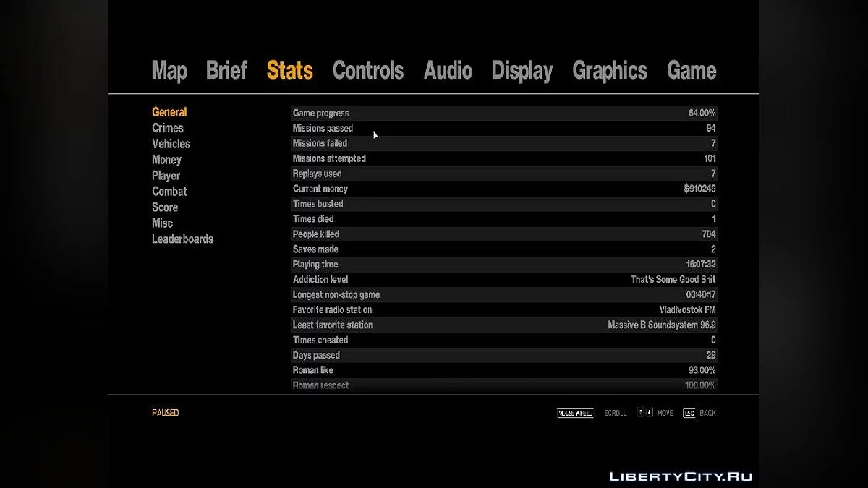Select the Missions failed row
This screenshot has height=488, width=868.
504,143
